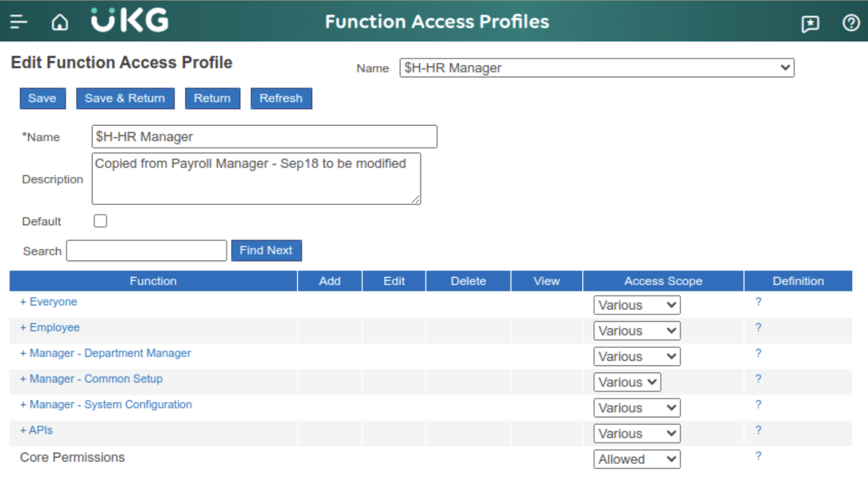Open the feedback chat icon

pos(810,24)
